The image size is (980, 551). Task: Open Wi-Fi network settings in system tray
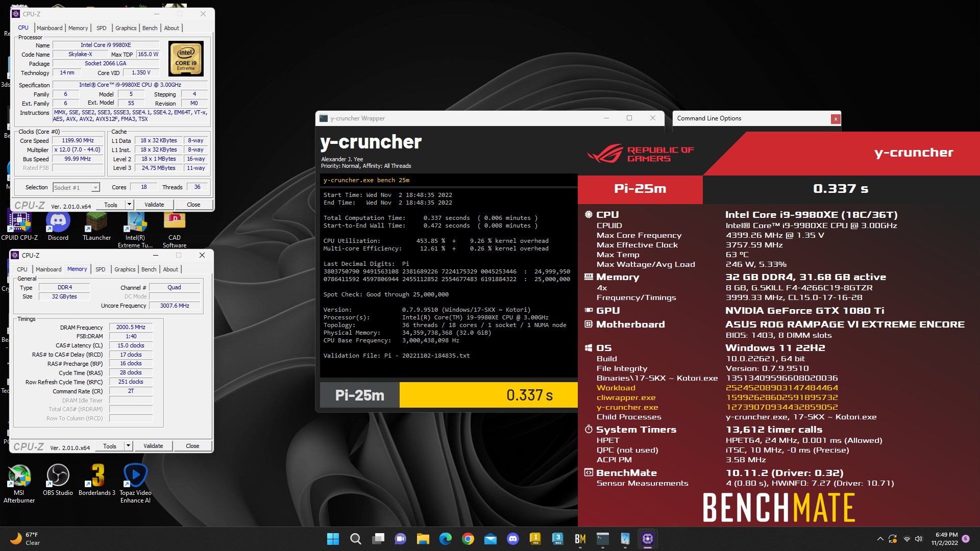click(x=907, y=539)
